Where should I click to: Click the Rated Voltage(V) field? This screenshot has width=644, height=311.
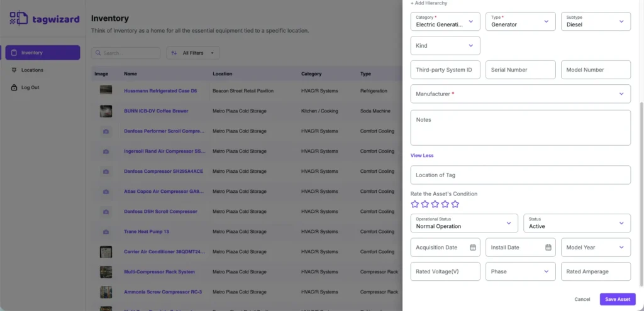click(445, 271)
